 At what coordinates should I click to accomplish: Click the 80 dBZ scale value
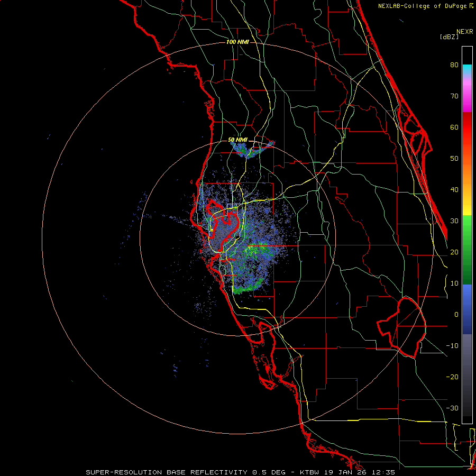click(x=454, y=65)
